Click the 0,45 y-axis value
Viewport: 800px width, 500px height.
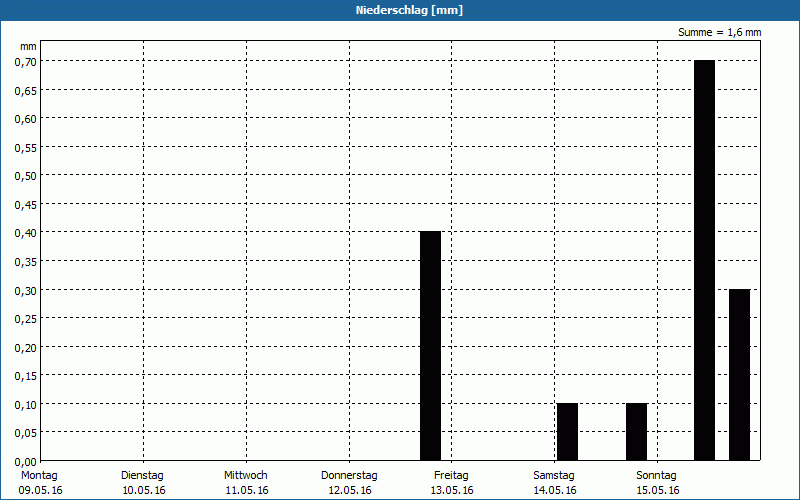pos(26,205)
